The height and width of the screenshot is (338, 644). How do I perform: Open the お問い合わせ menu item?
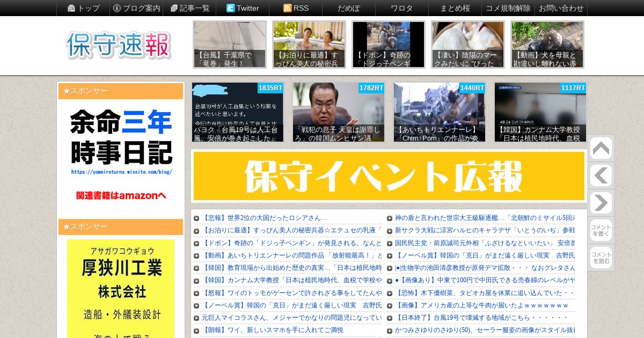point(561,8)
